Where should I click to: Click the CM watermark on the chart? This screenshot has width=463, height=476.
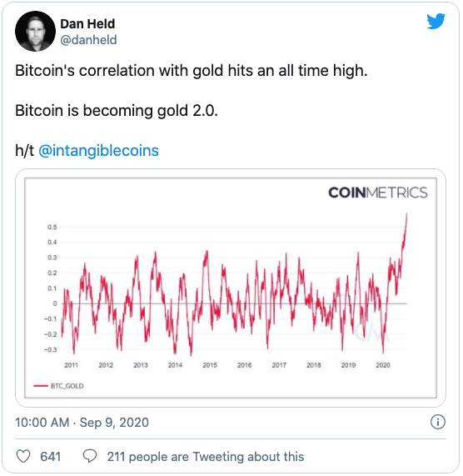point(371,332)
